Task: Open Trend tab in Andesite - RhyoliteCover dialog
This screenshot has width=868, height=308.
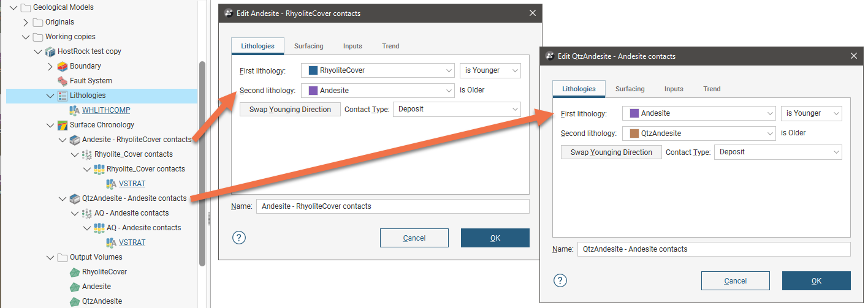Action: (x=390, y=46)
